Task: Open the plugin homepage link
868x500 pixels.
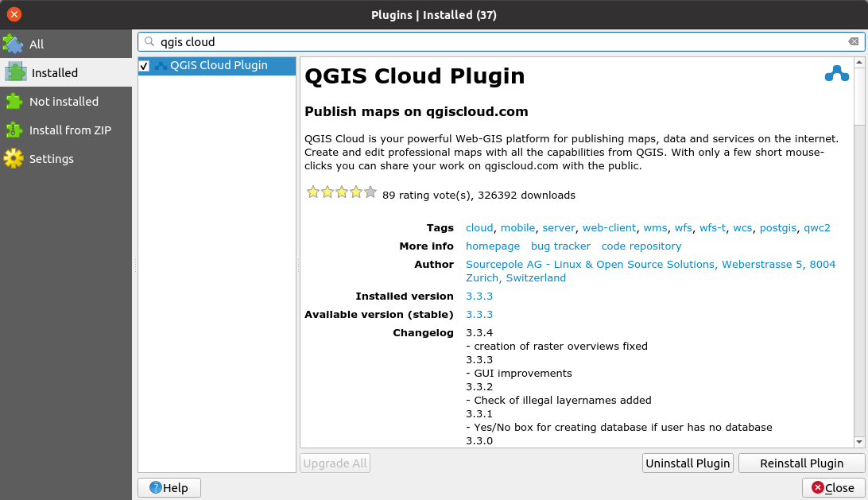Action: click(493, 246)
